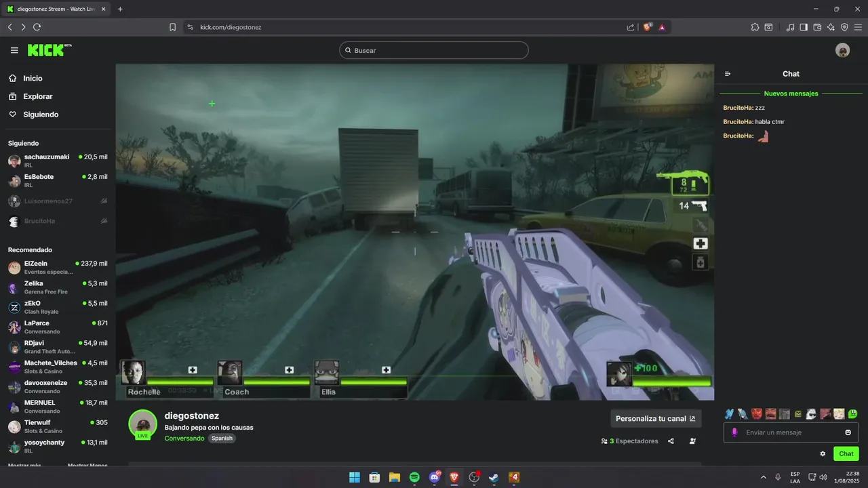
Task: Open the Windows Start menu
Action: 355,477
